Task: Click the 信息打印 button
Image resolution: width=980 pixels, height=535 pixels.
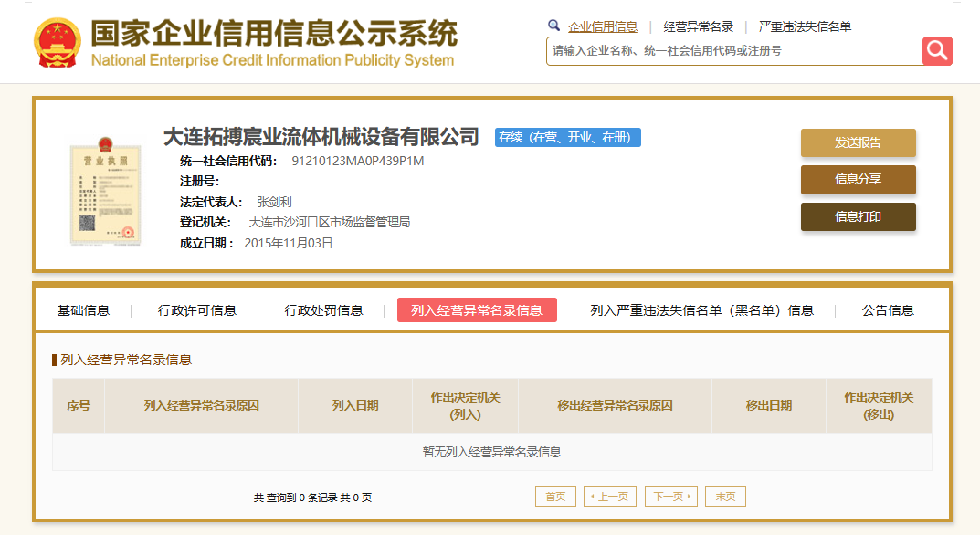Action: tap(859, 216)
